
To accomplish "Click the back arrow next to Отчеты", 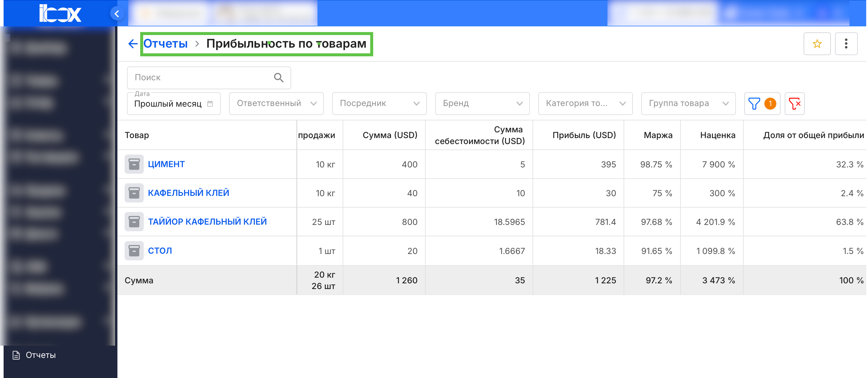I will (133, 44).
